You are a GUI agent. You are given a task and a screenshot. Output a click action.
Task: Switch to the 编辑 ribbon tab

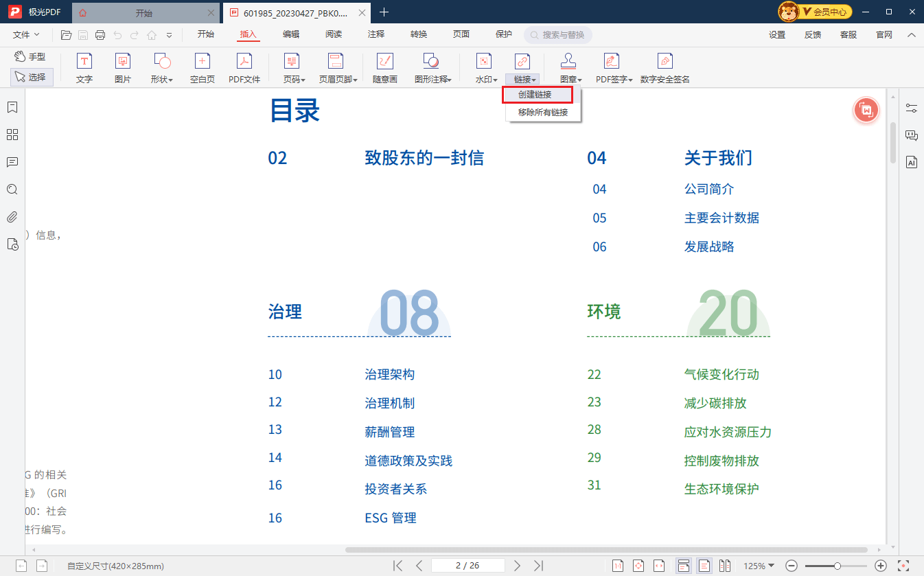(291, 34)
